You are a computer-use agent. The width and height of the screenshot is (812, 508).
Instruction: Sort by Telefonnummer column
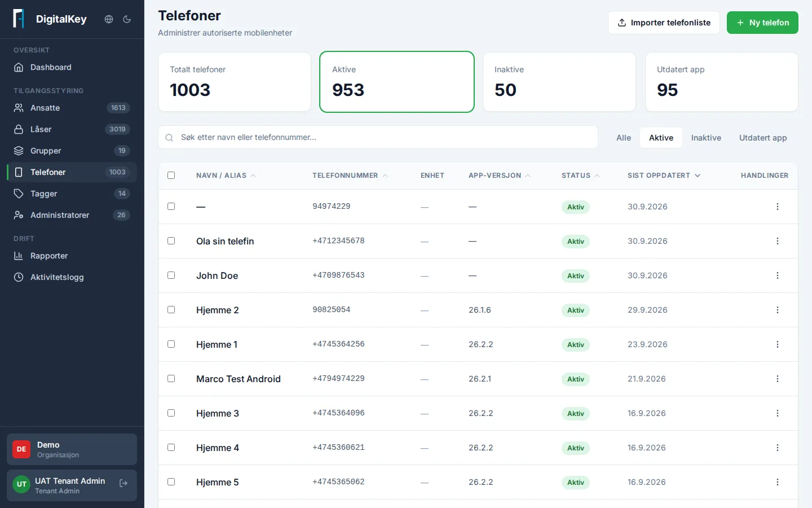point(350,176)
